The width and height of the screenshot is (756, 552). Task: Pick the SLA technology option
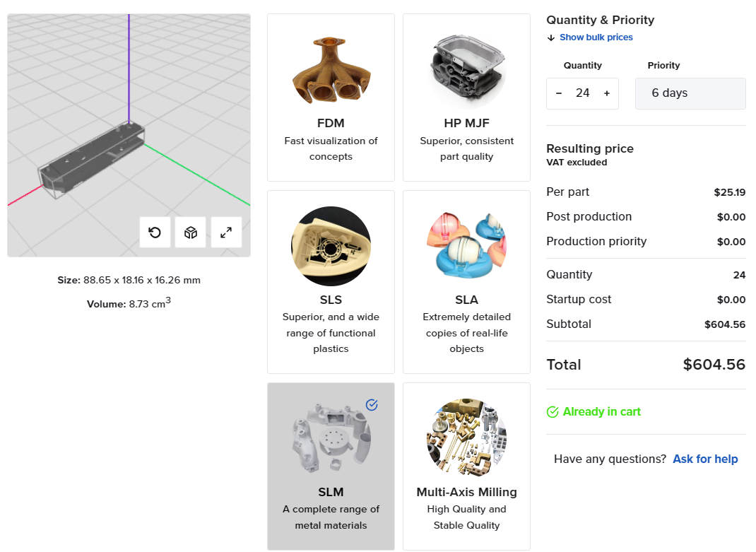(466, 281)
